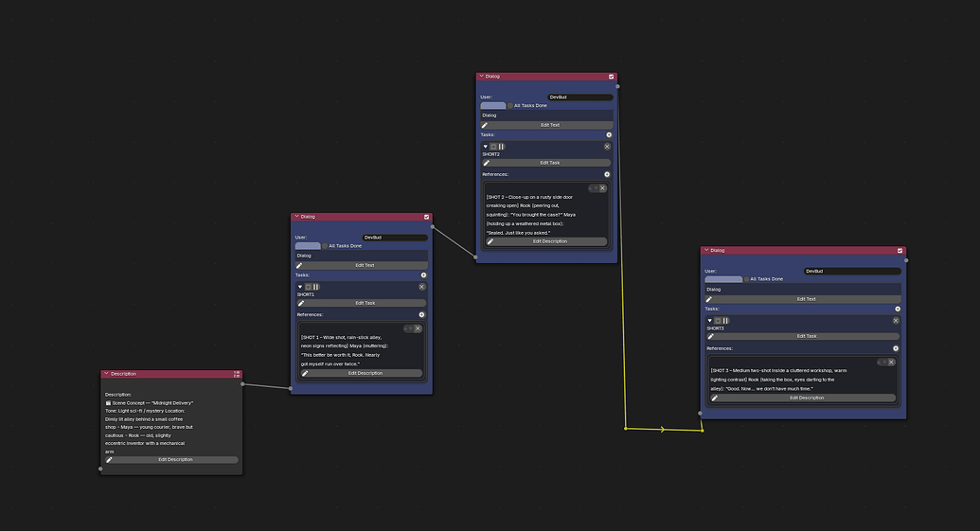Collapse the SHORT1 task with its triangle
The width and height of the screenshot is (980, 531).
tap(300, 287)
